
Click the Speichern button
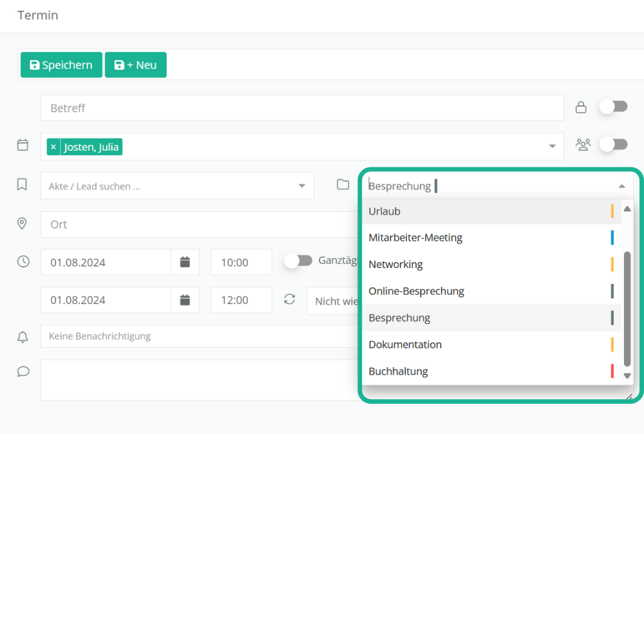[61, 65]
